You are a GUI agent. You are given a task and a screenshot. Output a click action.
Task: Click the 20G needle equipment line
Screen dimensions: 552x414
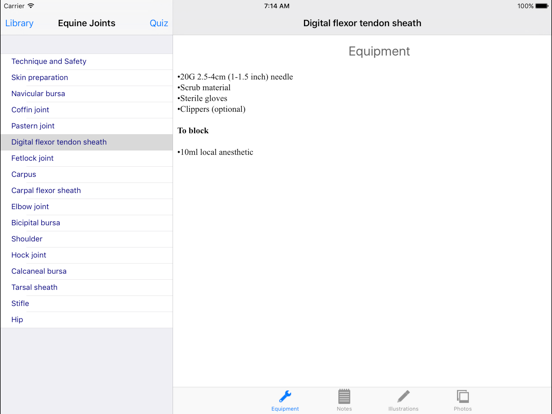tap(235, 77)
